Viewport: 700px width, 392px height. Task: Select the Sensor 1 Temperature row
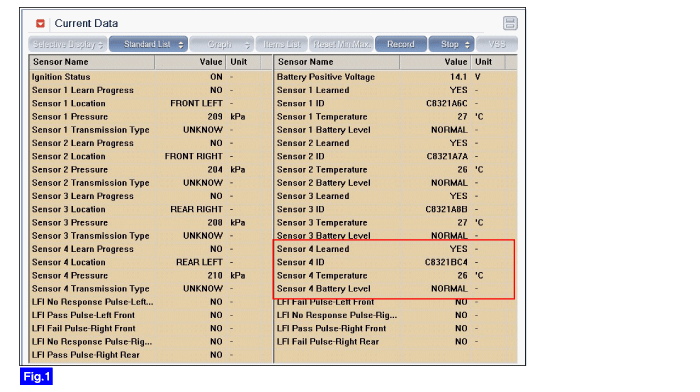tap(396, 117)
